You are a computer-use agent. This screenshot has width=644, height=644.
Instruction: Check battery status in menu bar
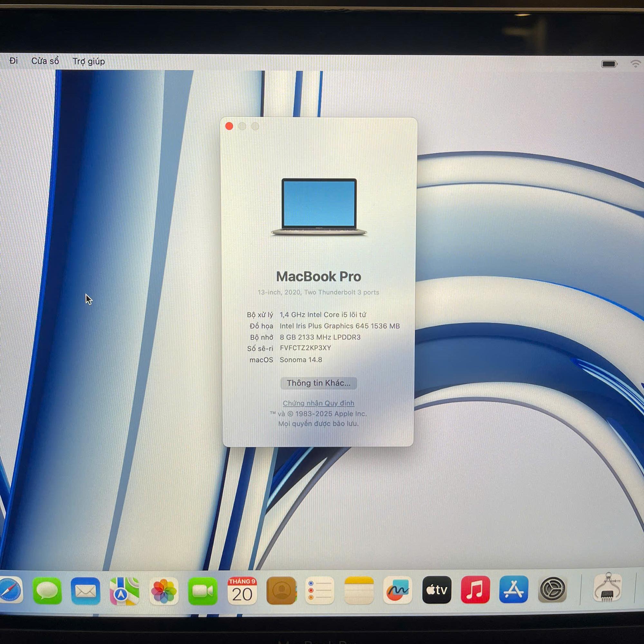(609, 64)
